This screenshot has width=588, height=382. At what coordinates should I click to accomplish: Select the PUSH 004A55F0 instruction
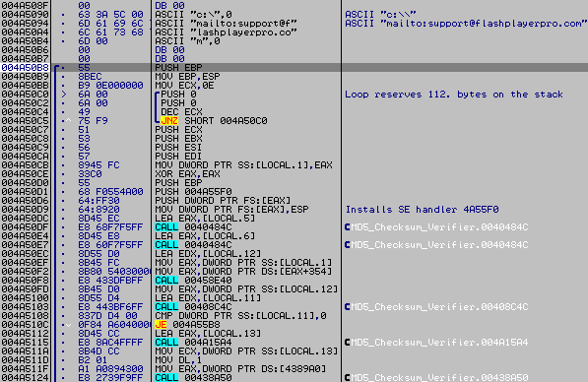point(193,192)
